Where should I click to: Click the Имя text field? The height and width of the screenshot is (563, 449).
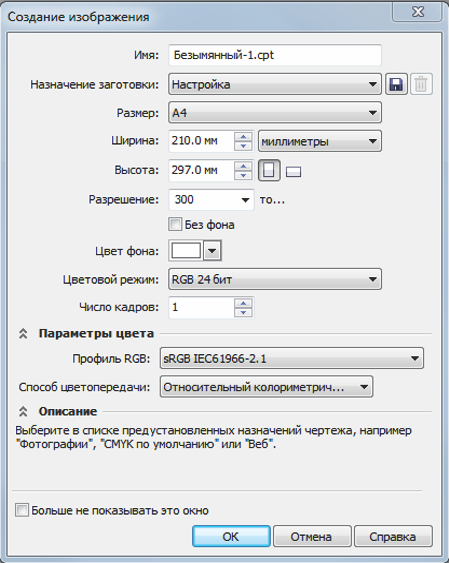275,55
